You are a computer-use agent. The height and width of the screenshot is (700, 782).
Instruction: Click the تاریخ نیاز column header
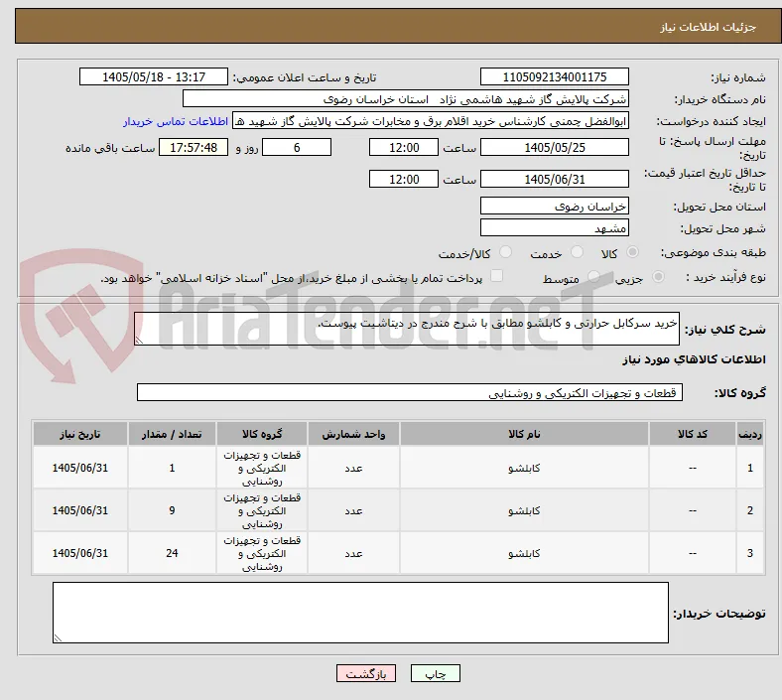pyautogui.click(x=80, y=434)
